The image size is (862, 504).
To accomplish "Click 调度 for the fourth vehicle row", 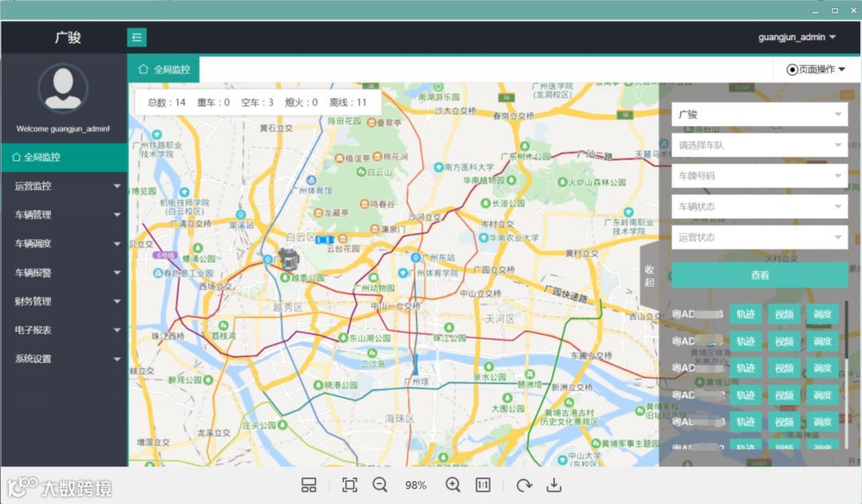I will [x=822, y=395].
